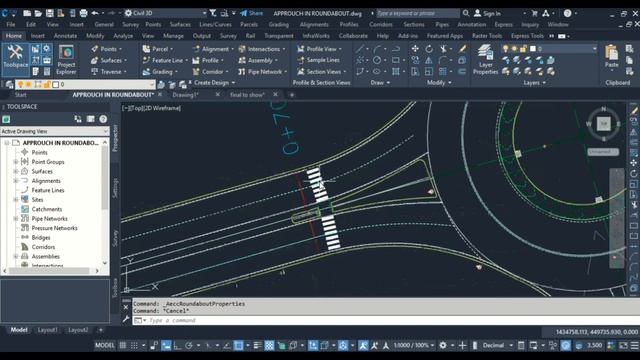The width and height of the screenshot is (640, 360).
Task: Toggle ortho mode in status bar
Action: pyautogui.click(x=177, y=345)
